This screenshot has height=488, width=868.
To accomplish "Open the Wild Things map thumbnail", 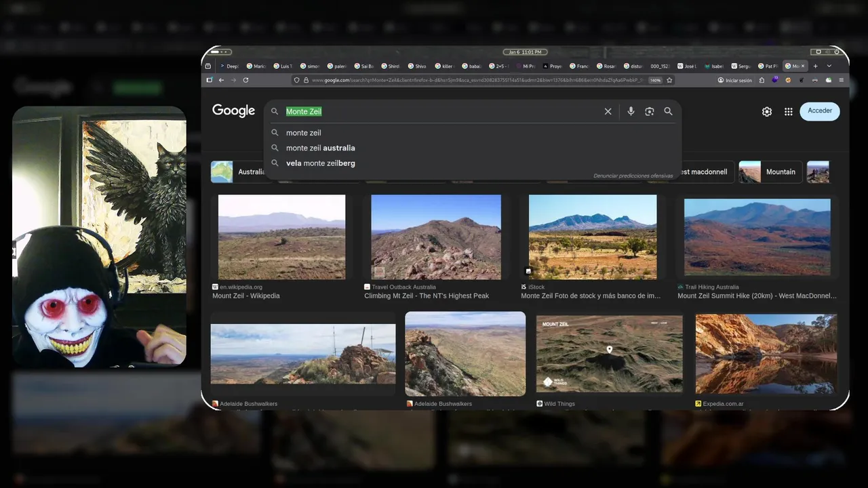I will pos(610,353).
